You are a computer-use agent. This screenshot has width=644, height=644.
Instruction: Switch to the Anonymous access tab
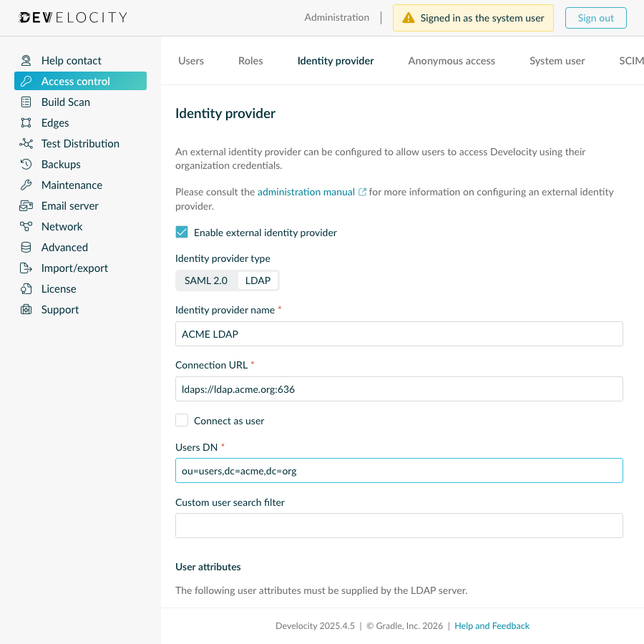pos(451,61)
